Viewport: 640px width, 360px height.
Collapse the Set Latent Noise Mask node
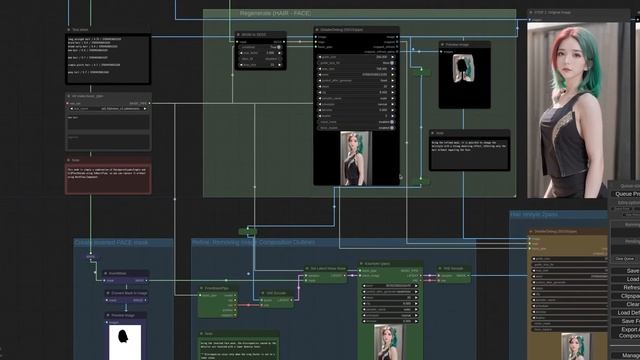point(307,269)
